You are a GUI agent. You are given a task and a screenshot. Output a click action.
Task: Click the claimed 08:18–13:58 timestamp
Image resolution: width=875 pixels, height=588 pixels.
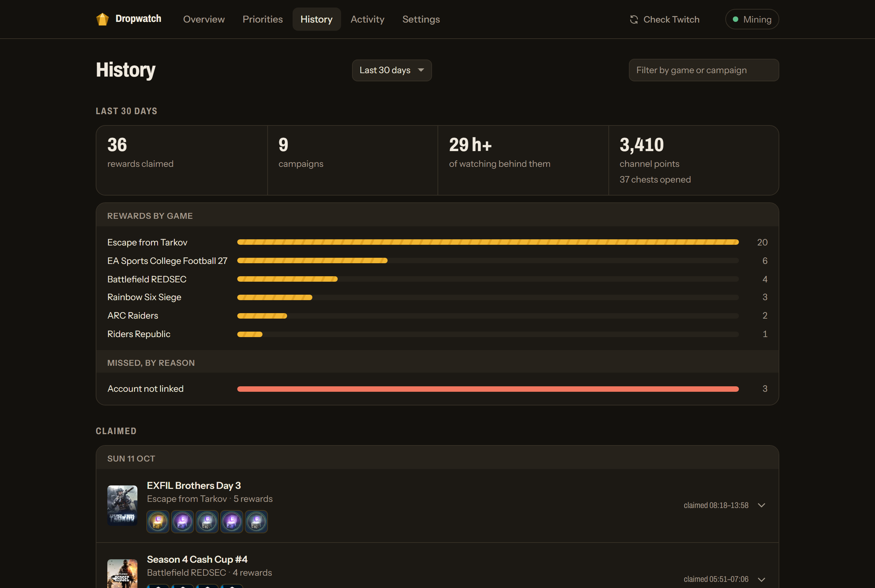pyautogui.click(x=716, y=505)
